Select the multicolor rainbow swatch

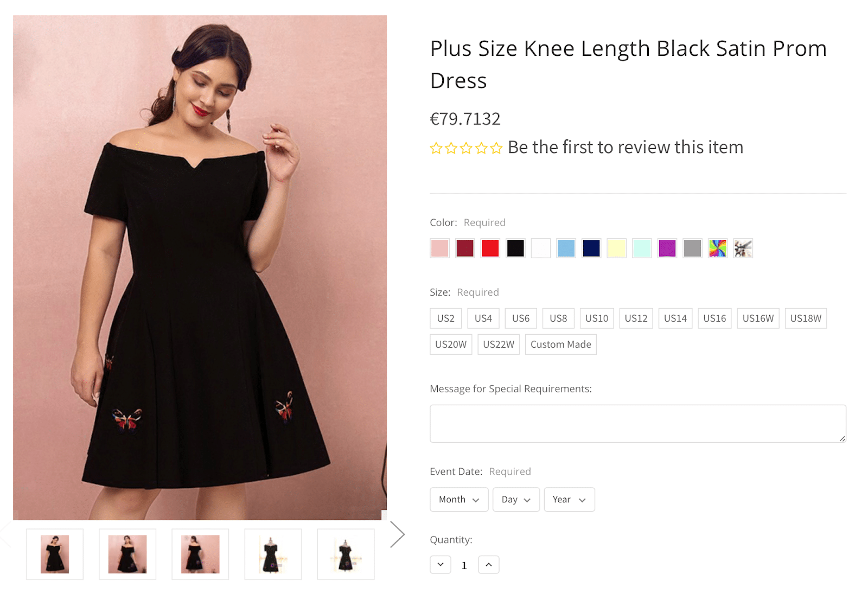point(717,248)
